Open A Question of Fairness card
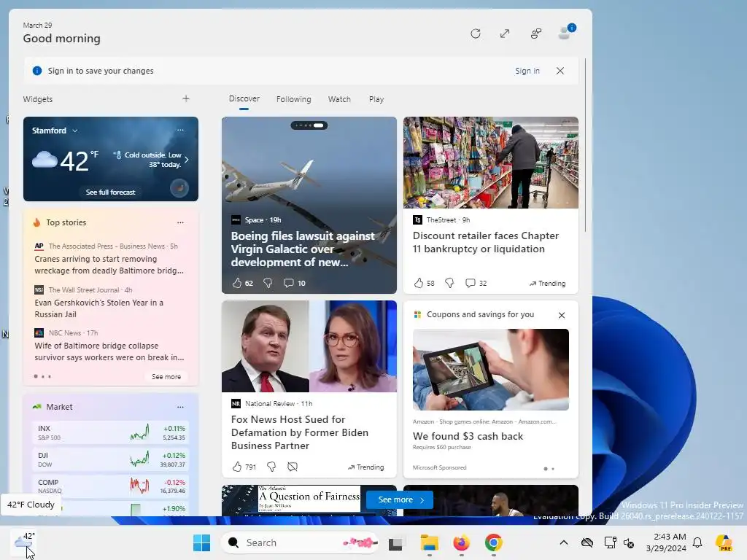Viewport: 747px width, 560px height. pos(309,499)
